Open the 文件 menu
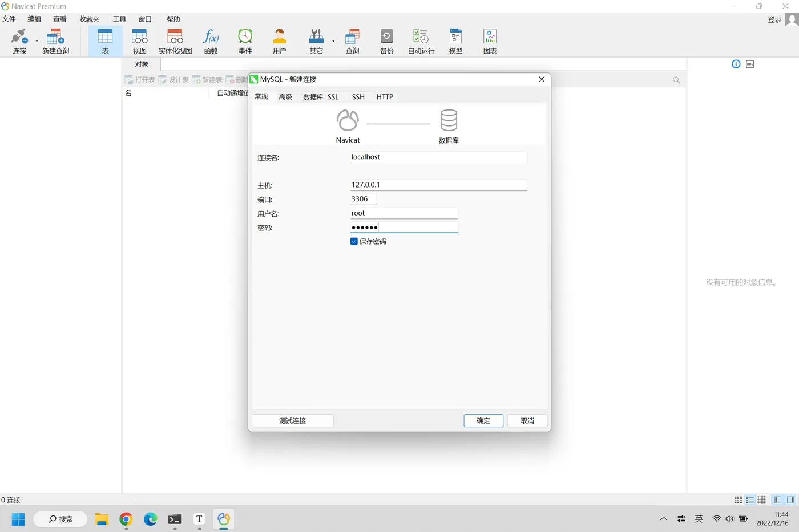The width and height of the screenshot is (799, 532). [9, 19]
